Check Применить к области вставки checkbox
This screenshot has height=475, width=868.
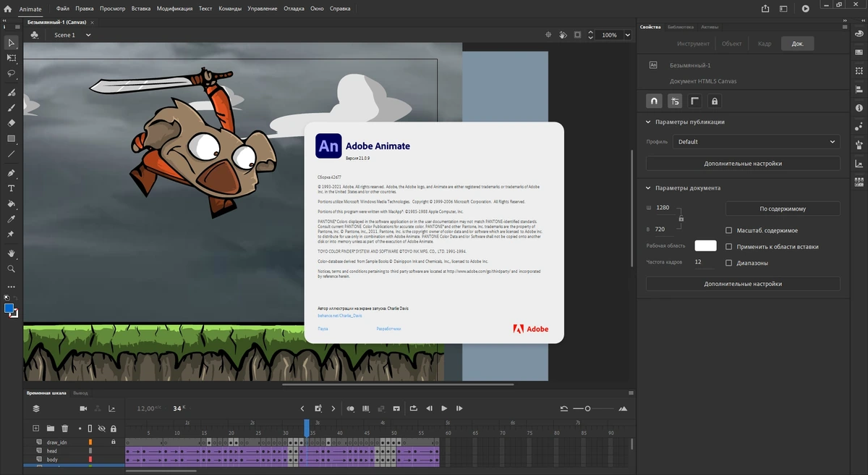click(x=729, y=246)
